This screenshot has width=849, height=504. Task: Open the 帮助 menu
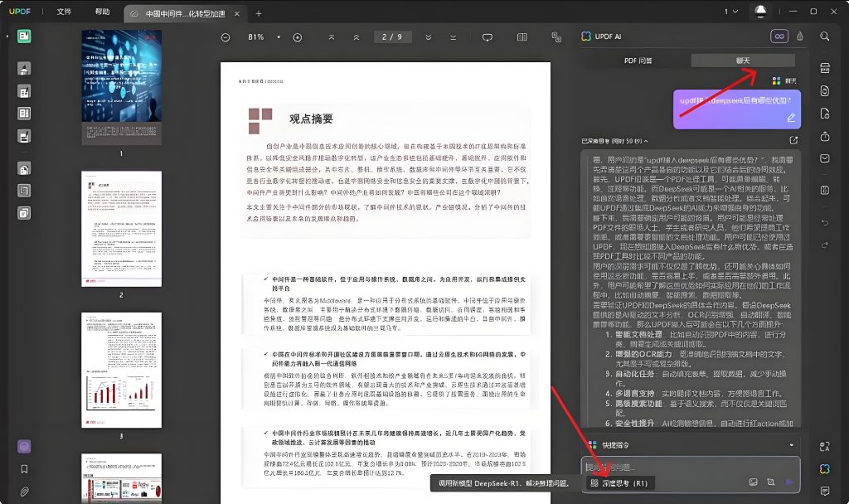[x=102, y=12]
